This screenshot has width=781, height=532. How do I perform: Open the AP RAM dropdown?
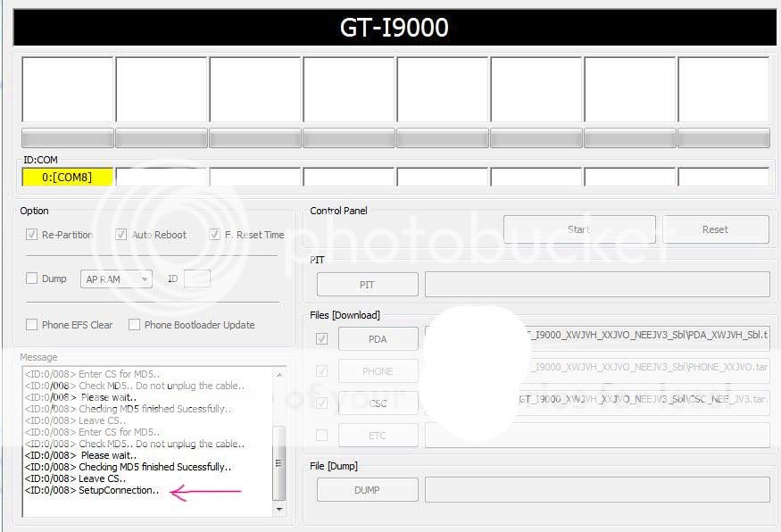(116, 279)
